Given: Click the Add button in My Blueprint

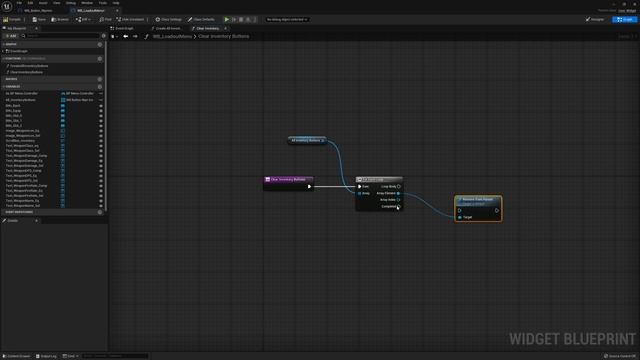Looking at the screenshot, I should pyautogui.click(x=11, y=36).
